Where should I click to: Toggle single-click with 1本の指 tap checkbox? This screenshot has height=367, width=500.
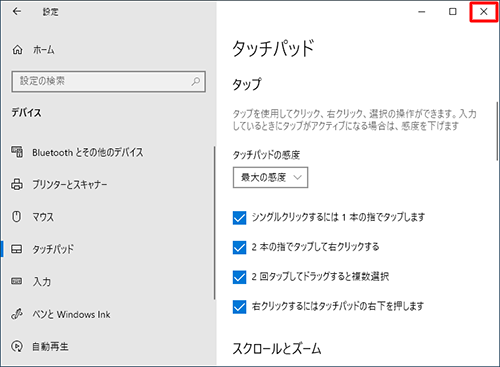pos(239,218)
